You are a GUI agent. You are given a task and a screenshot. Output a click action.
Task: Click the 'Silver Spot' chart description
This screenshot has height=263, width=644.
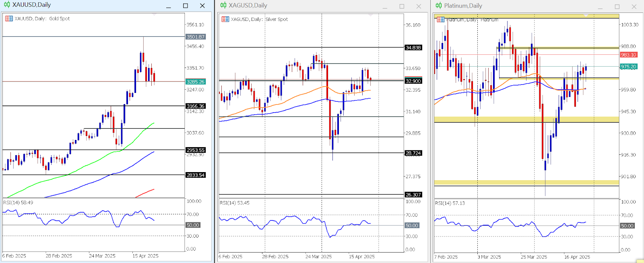click(x=277, y=19)
